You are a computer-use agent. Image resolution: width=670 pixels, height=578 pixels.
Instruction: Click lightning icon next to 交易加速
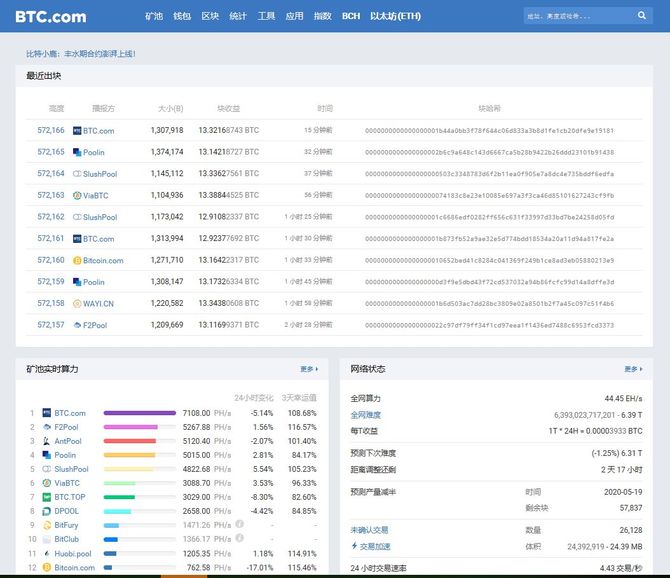[x=354, y=546]
